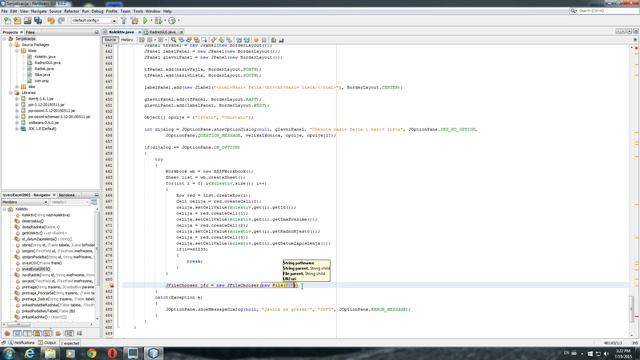The image size is (640, 360).
Task: Click the Open Project toolbar icon
Action: point(27,20)
